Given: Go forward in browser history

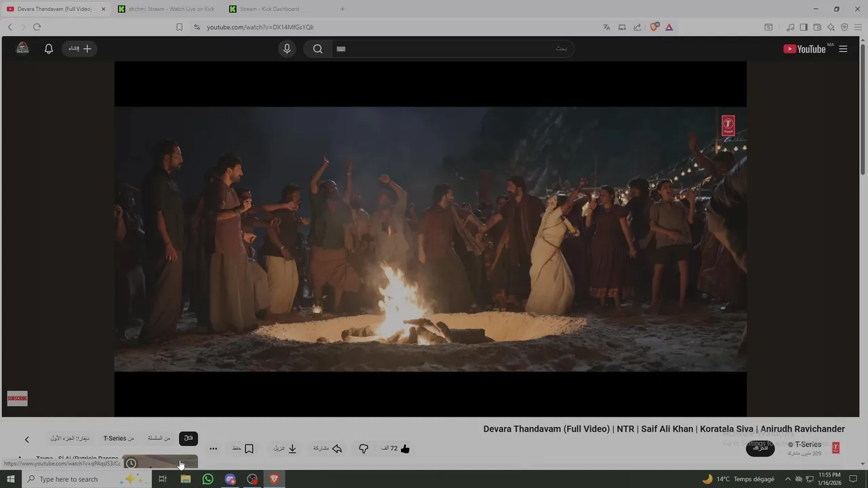Looking at the screenshot, I should (x=22, y=27).
